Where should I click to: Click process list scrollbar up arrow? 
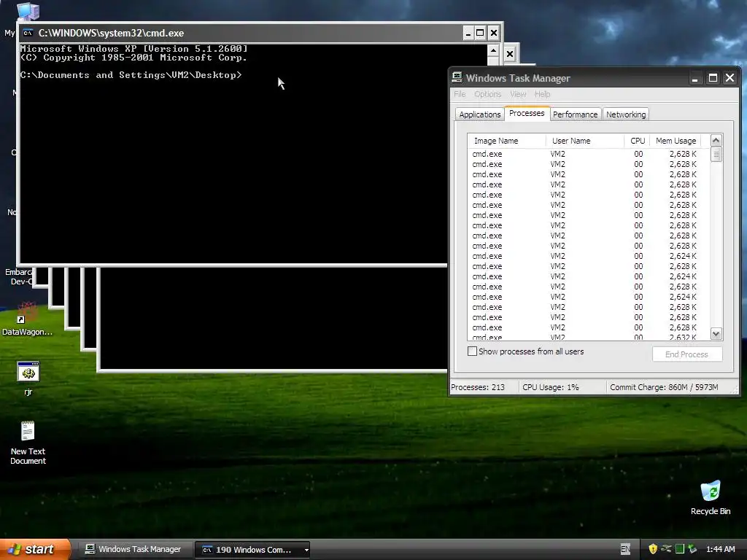tap(716, 141)
